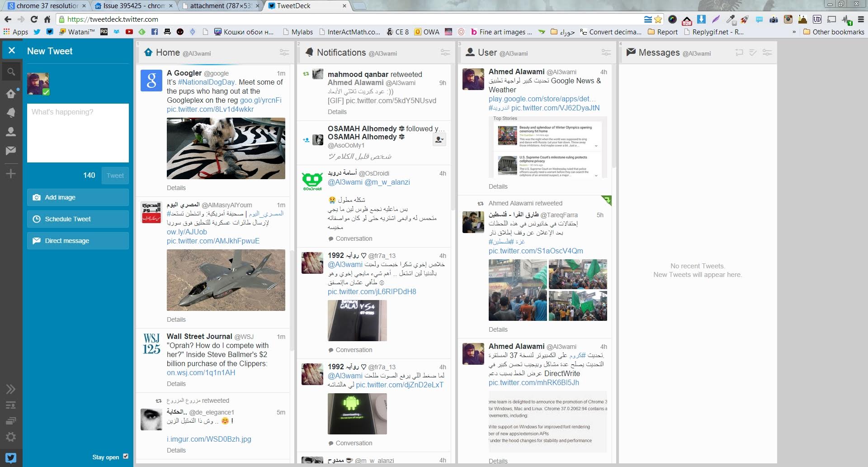Mark all messages as read icon
This screenshot has height=467, width=868.
pos(753,53)
